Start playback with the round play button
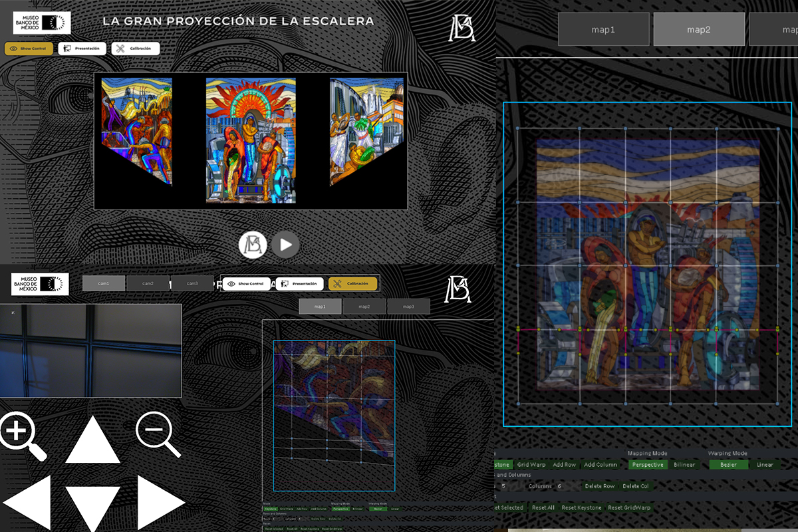Screen dimensions: 798x532 (285, 245)
